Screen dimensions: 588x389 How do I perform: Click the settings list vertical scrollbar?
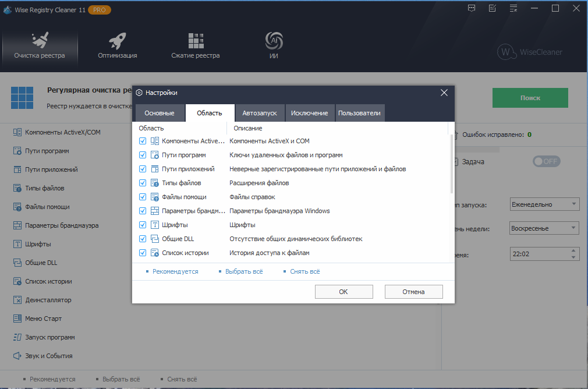(x=452, y=164)
